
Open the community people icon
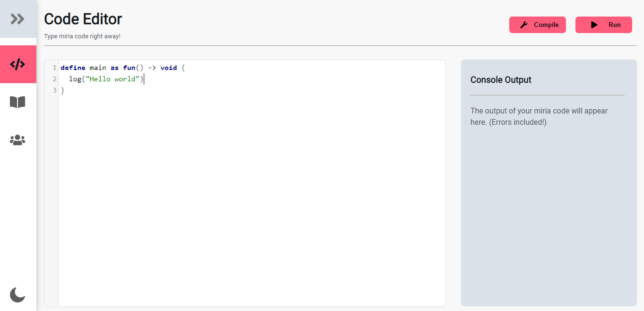coord(17,140)
